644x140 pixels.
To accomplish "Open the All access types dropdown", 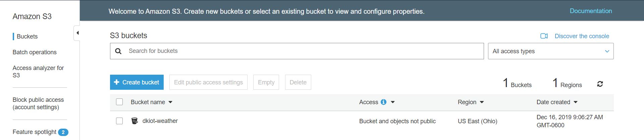I will [550, 51].
